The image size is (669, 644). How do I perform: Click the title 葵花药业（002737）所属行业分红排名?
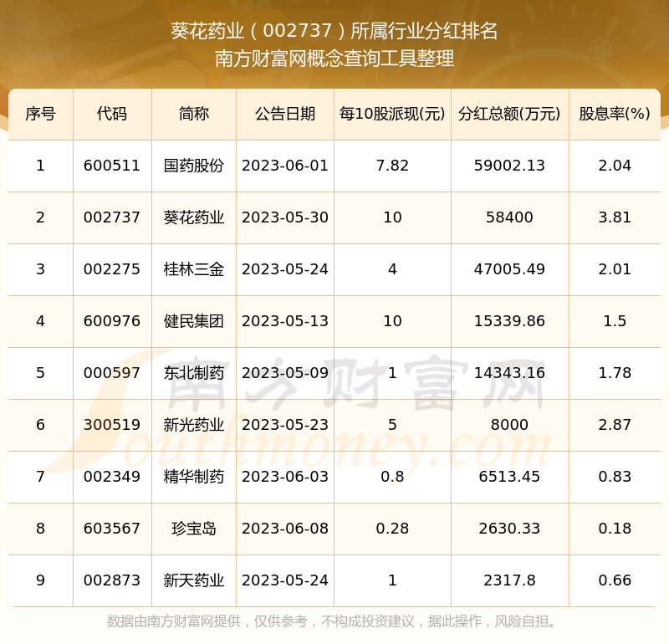point(334,31)
